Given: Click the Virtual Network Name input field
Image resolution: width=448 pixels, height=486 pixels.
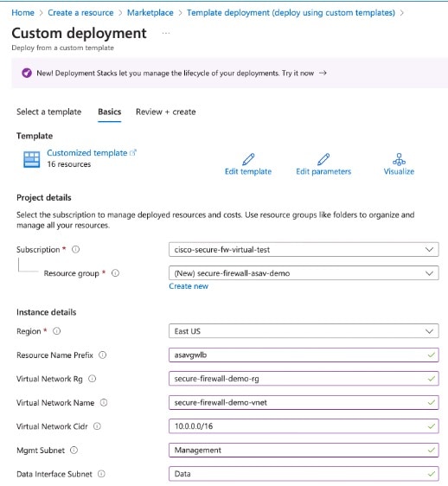Looking at the screenshot, I should [x=304, y=403].
